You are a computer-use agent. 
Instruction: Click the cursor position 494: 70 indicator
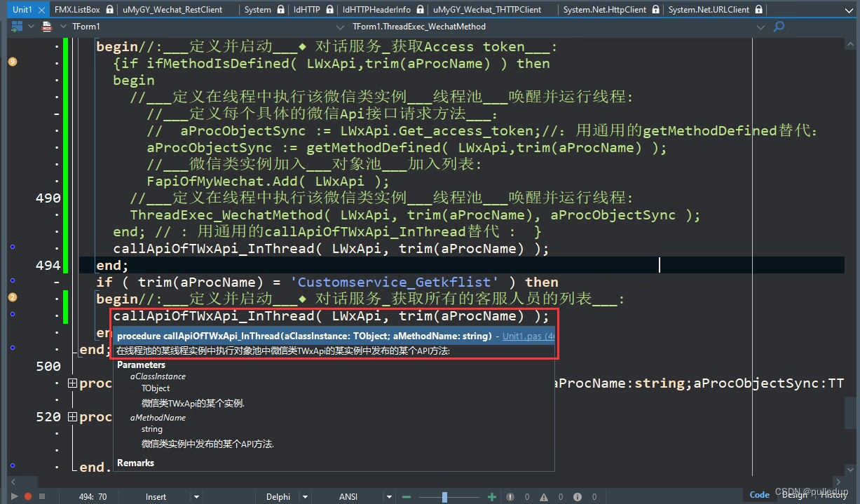point(93,496)
